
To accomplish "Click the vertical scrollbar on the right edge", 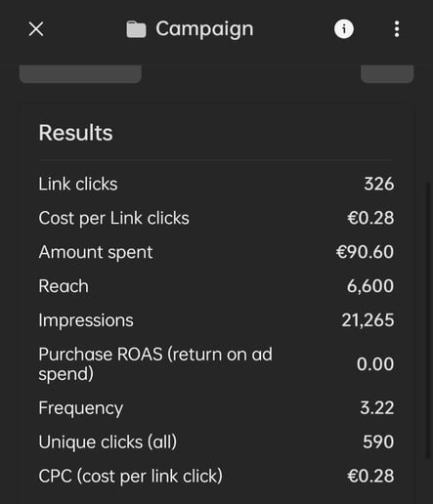I will 428,320.
